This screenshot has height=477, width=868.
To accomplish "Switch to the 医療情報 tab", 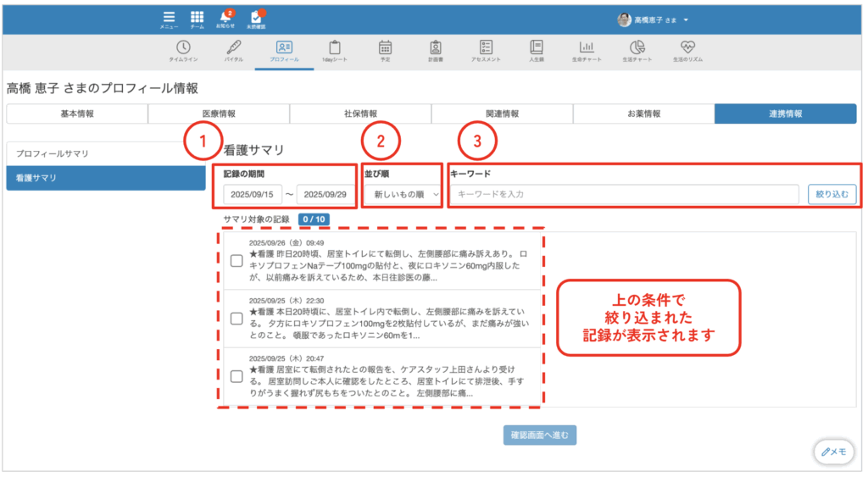I will click(x=219, y=114).
